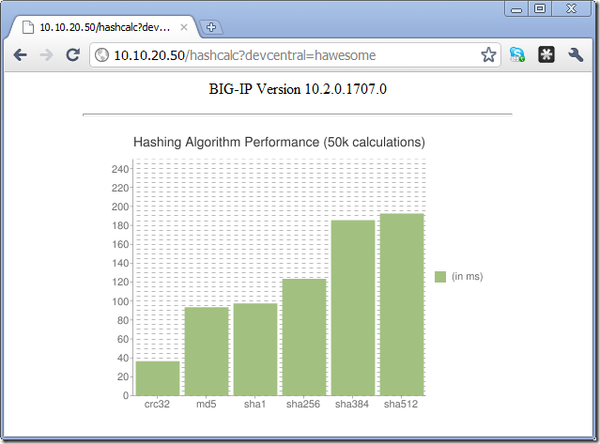
Task: Open the wrench settings menu
Action: pyautogui.click(x=575, y=55)
